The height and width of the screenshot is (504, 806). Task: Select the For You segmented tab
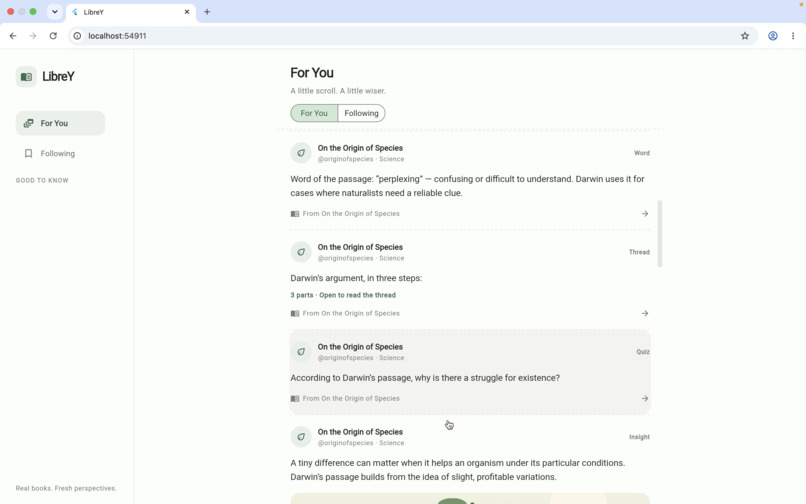(314, 113)
